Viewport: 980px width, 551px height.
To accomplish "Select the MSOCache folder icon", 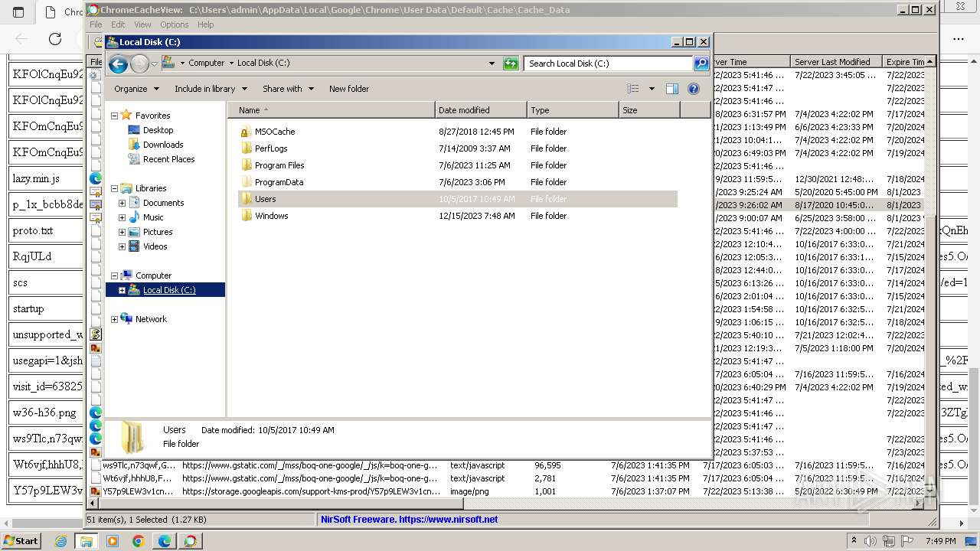I will coord(246,132).
